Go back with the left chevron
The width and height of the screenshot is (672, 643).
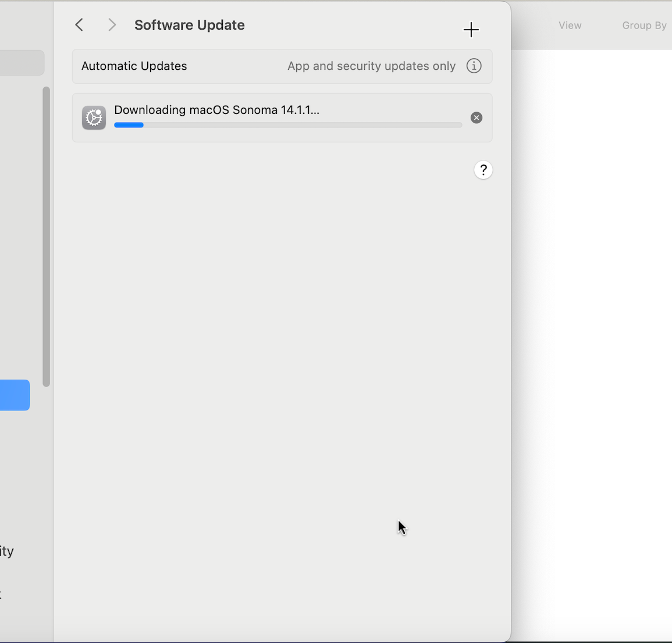pos(79,25)
